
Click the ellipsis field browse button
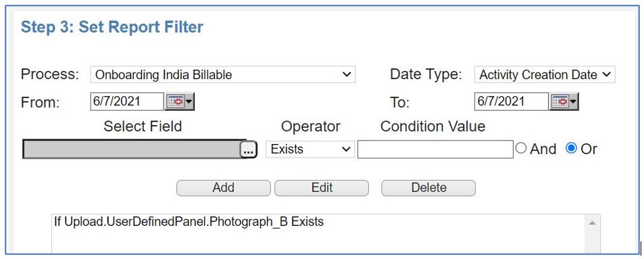[x=249, y=150]
